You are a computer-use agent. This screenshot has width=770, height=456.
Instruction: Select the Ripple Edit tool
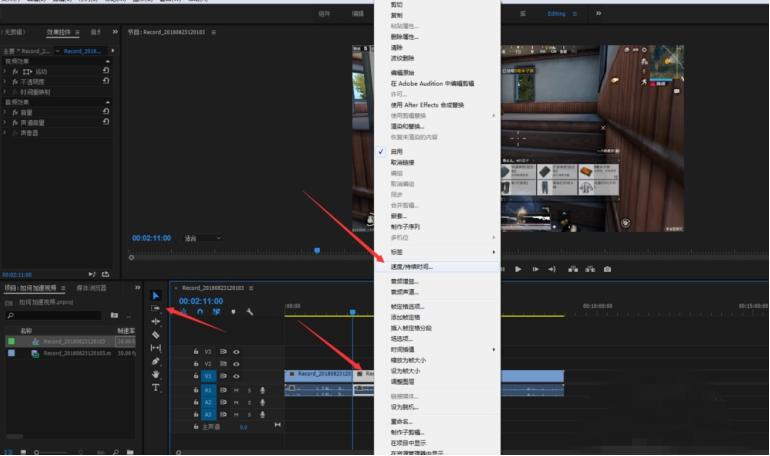[156, 322]
